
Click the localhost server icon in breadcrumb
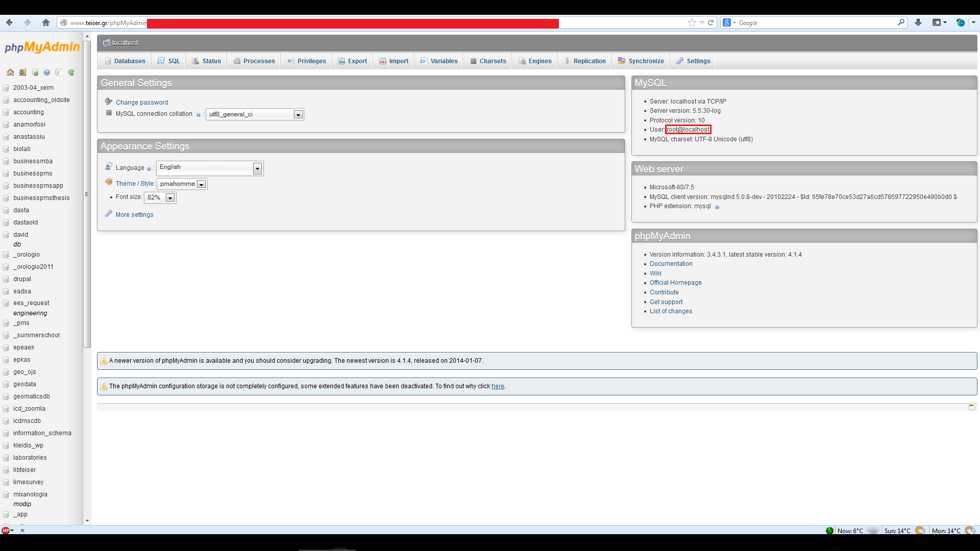click(106, 43)
